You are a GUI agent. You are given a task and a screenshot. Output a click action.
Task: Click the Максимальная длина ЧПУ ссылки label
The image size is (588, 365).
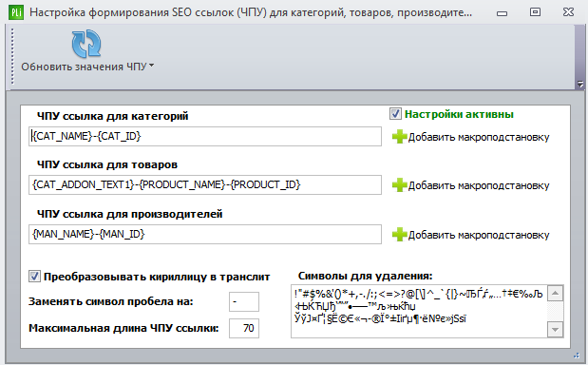point(123,328)
